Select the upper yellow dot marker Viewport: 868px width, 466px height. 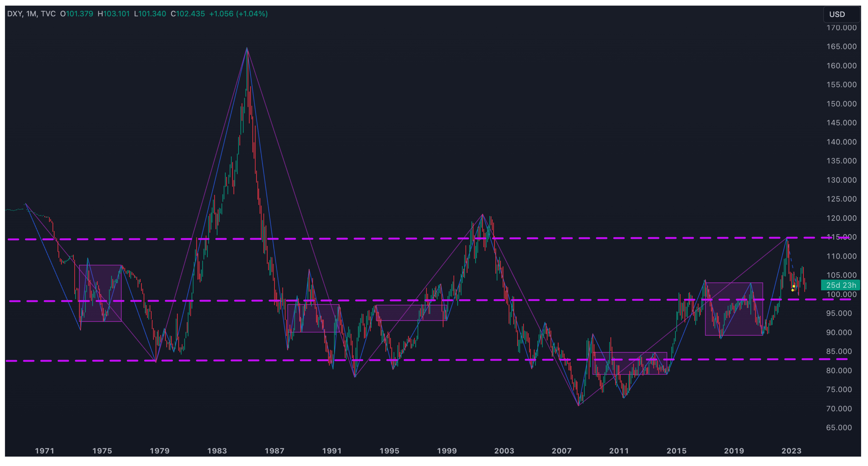pyautogui.click(x=794, y=286)
